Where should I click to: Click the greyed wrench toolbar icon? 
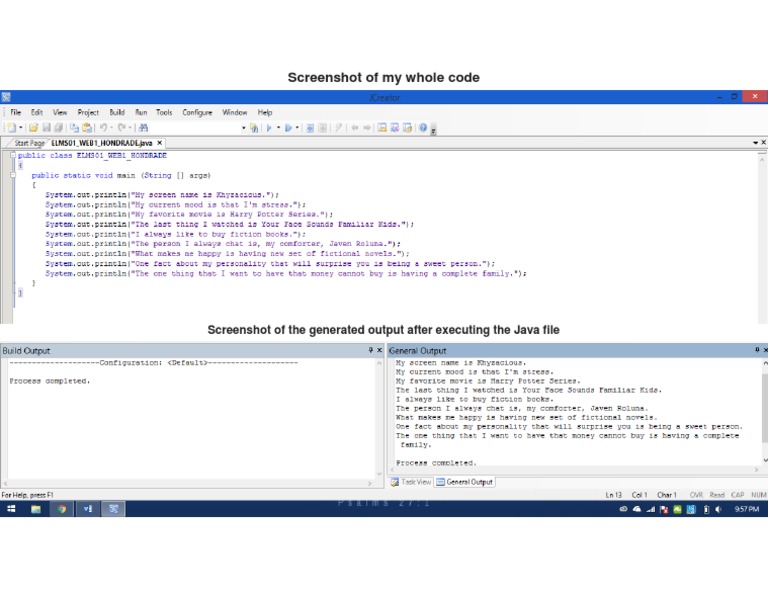[x=338, y=128]
